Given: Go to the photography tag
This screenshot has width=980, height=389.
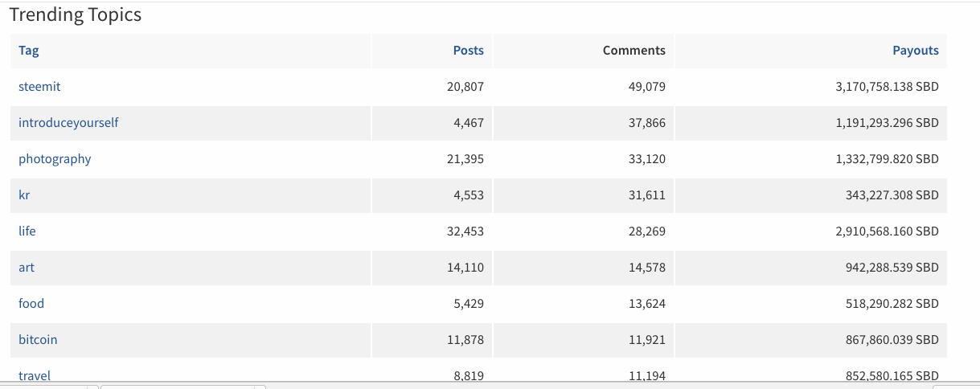Looking at the screenshot, I should pyautogui.click(x=55, y=159).
